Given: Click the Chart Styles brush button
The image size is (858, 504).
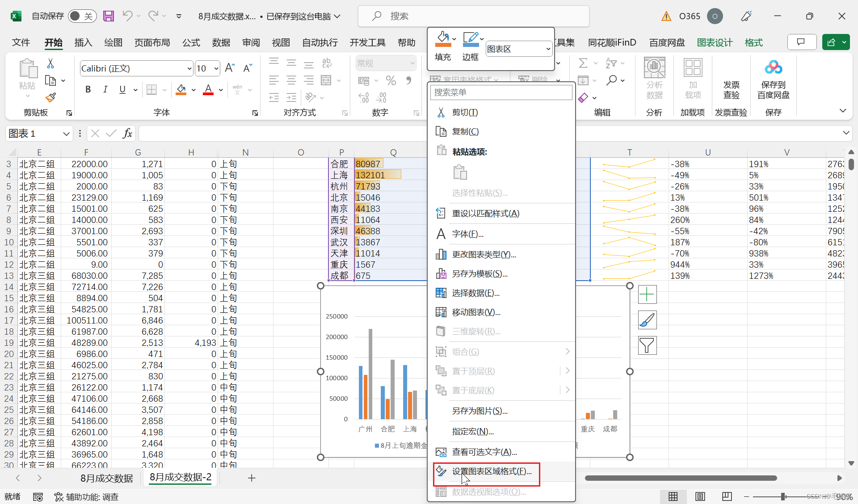Looking at the screenshot, I should pyautogui.click(x=647, y=320).
